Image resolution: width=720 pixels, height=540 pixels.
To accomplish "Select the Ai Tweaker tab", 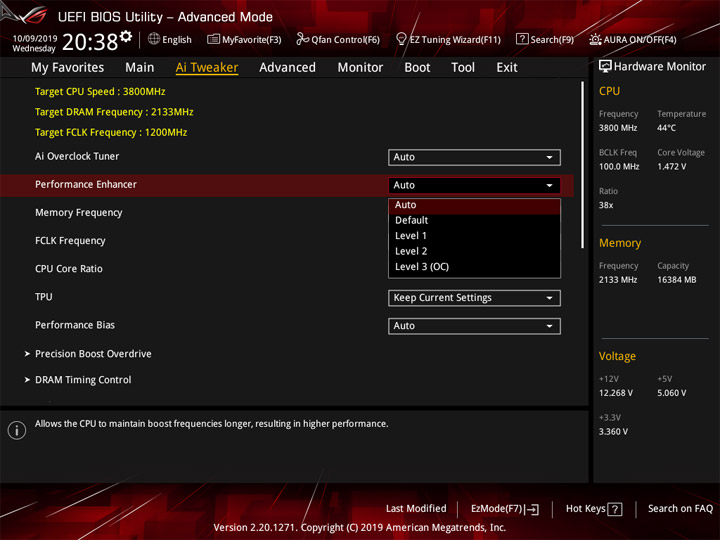I will pos(207,68).
